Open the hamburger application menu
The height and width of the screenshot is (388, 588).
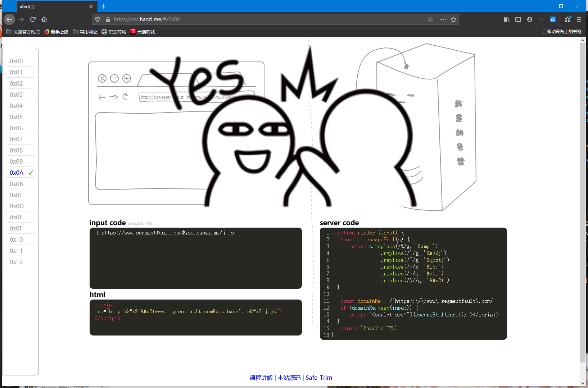point(579,19)
